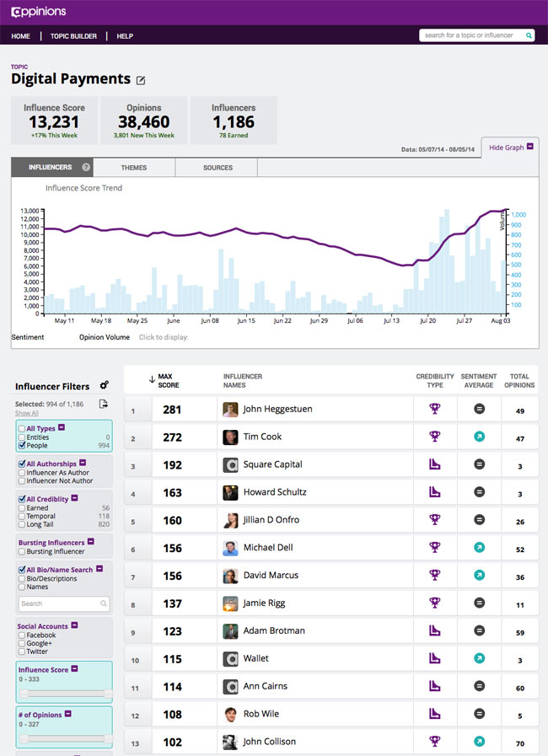
Task: Click the export icon beside Selected count
Action: [103, 404]
